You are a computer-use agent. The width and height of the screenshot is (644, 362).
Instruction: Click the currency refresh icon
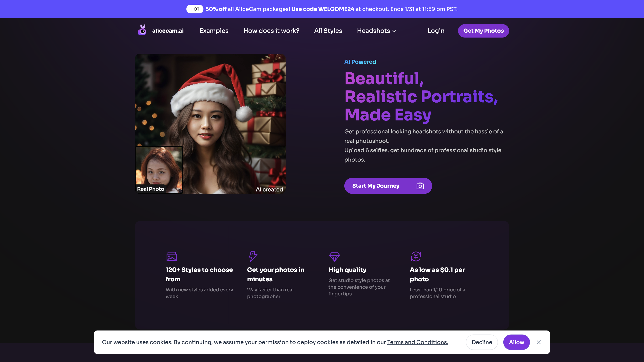[415, 256]
